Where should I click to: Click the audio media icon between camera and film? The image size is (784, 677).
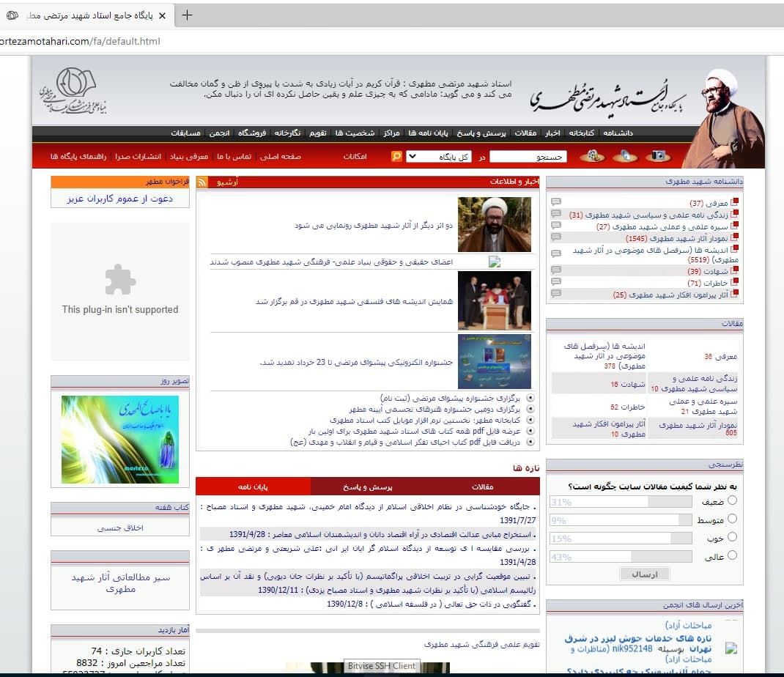[x=625, y=156]
